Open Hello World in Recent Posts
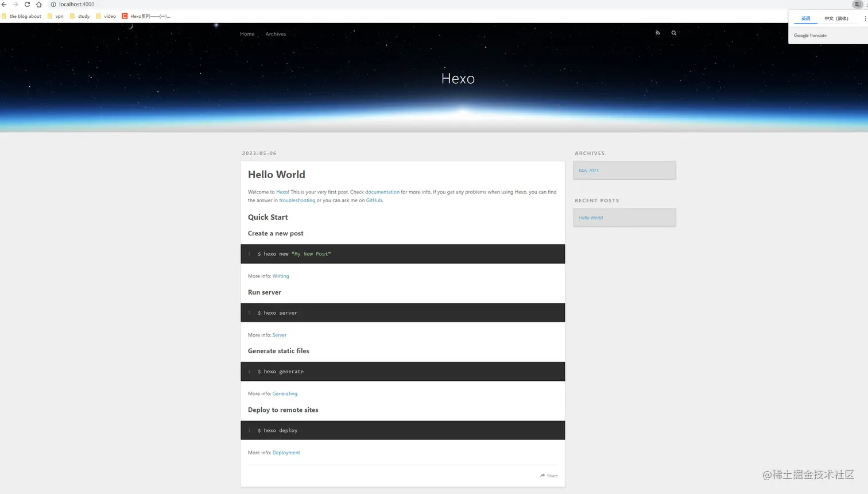 point(591,218)
